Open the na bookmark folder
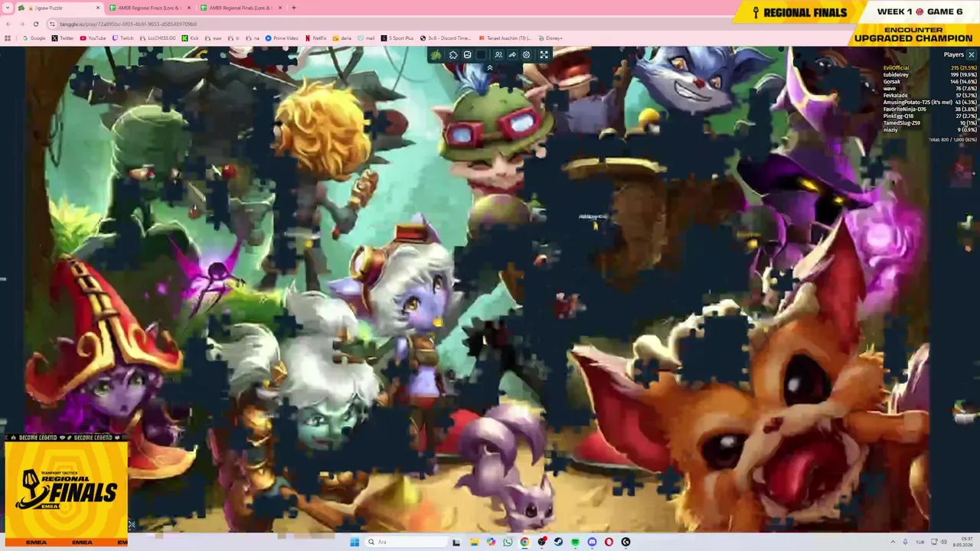This screenshot has width=980, height=551. tap(253, 37)
